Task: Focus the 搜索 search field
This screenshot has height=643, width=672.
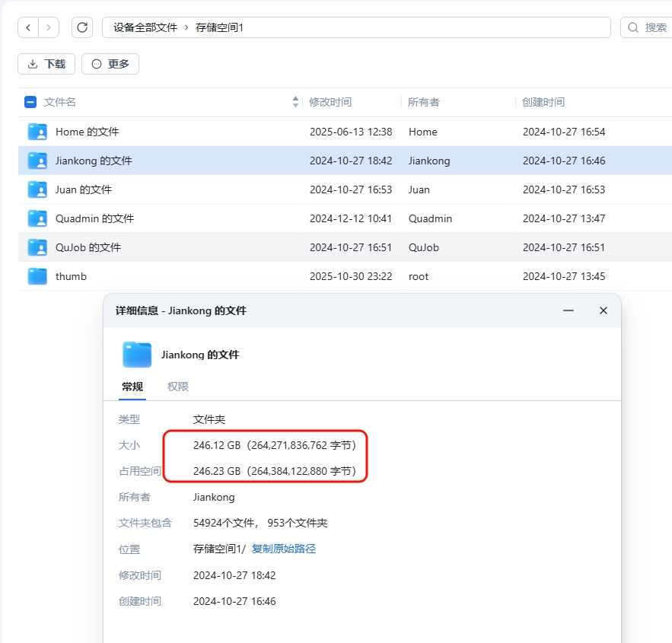Action: point(646,27)
